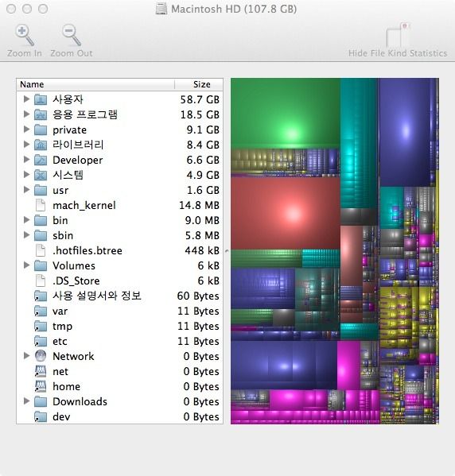Viewport: 455px width, 476px height.
Task: Click the large magenta block in the treemap
Action: click(x=348, y=366)
